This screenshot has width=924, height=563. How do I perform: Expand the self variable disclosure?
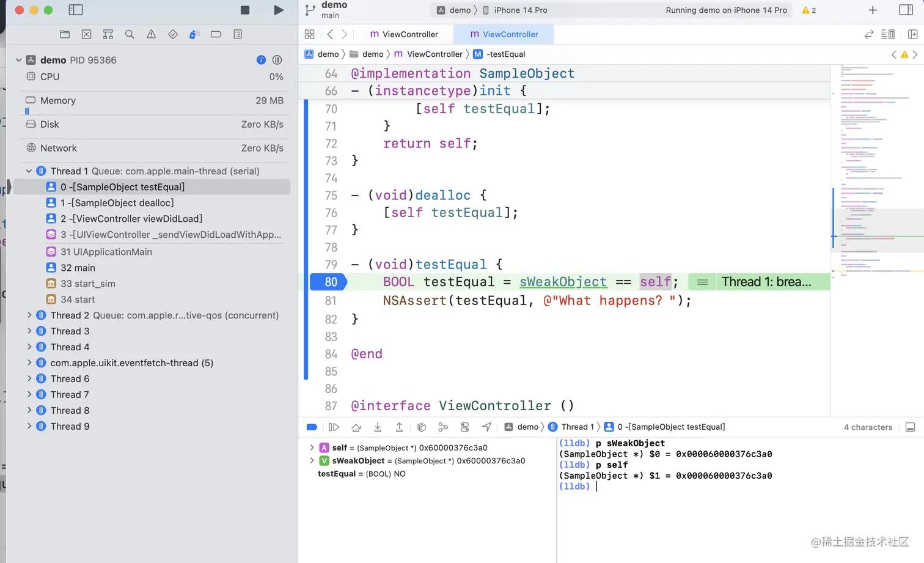coord(312,448)
